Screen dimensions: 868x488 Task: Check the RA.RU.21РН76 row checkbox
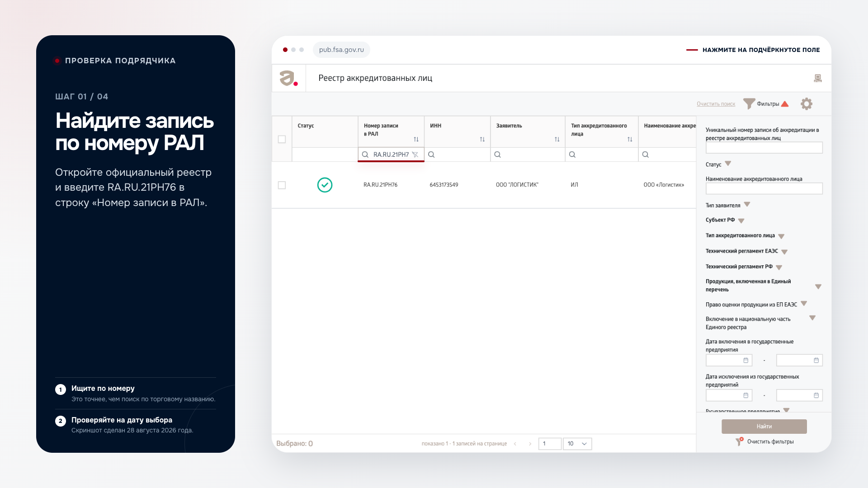(x=282, y=185)
